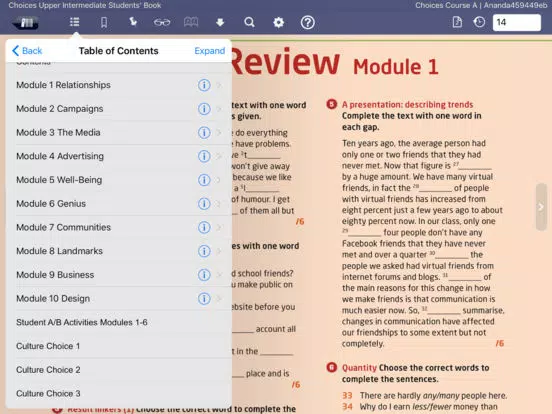Open settings gear icon
The width and height of the screenshot is (552, 414).
(278, 23)
